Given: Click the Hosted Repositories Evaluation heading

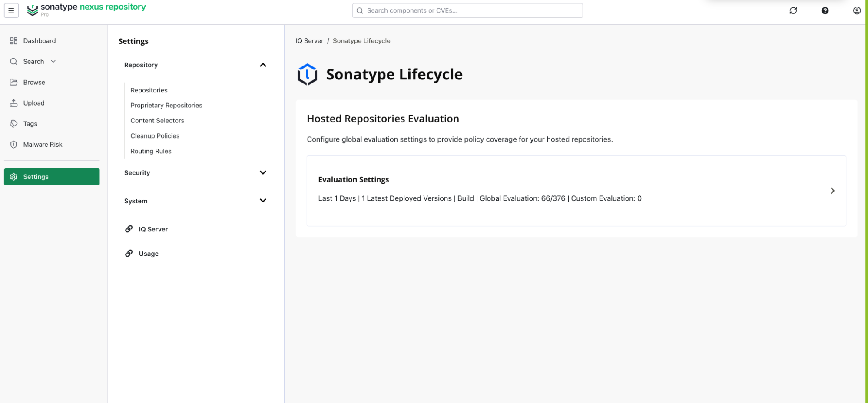Looking at the screenshot, I should (383, 119).
